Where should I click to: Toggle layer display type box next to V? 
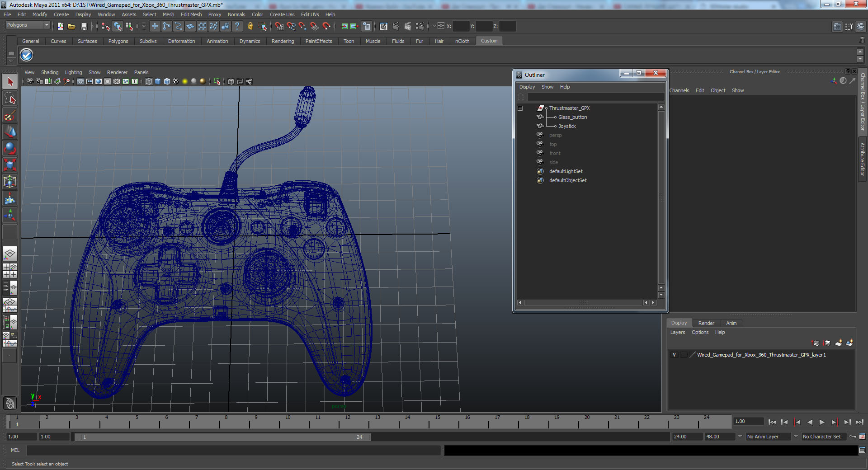click(684, 355)
